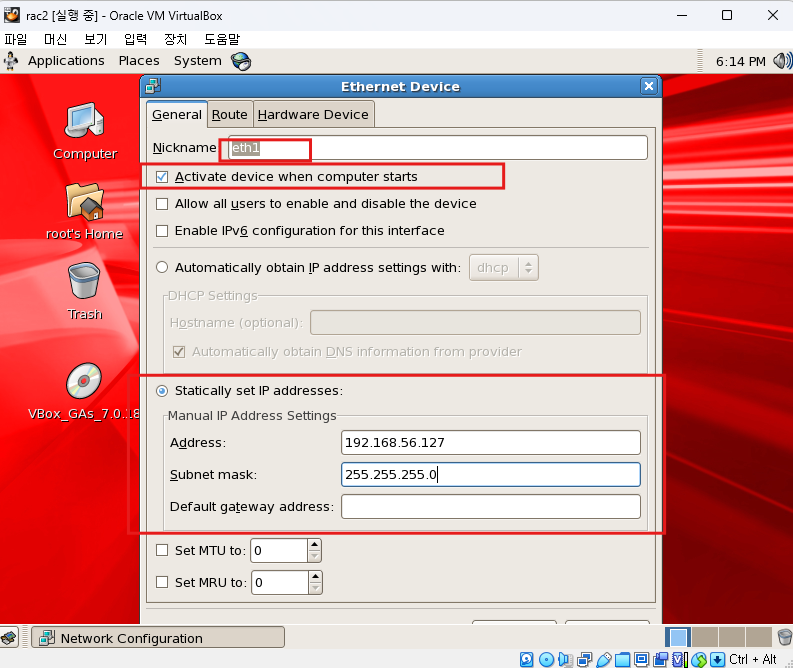The image size is (793, 668).
Task: Click the VirtualBox window title icon
Action: pyautogui.click(x=12, y=15)
